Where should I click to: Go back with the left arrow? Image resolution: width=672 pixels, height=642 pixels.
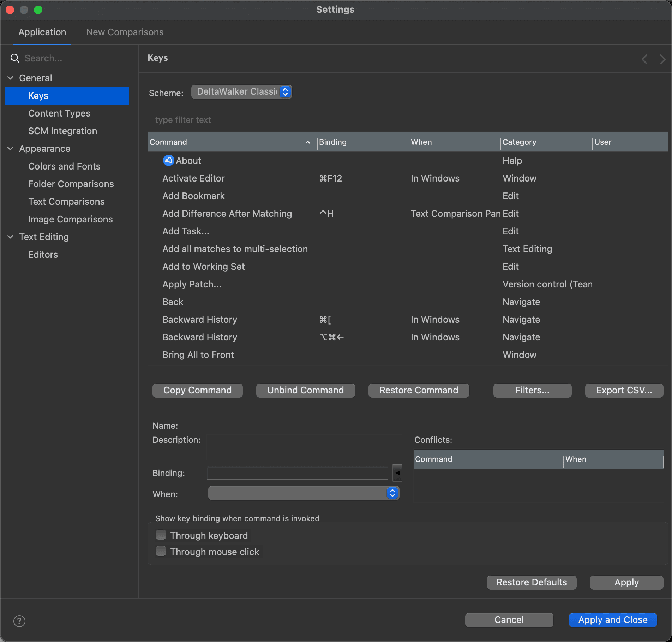644,59
